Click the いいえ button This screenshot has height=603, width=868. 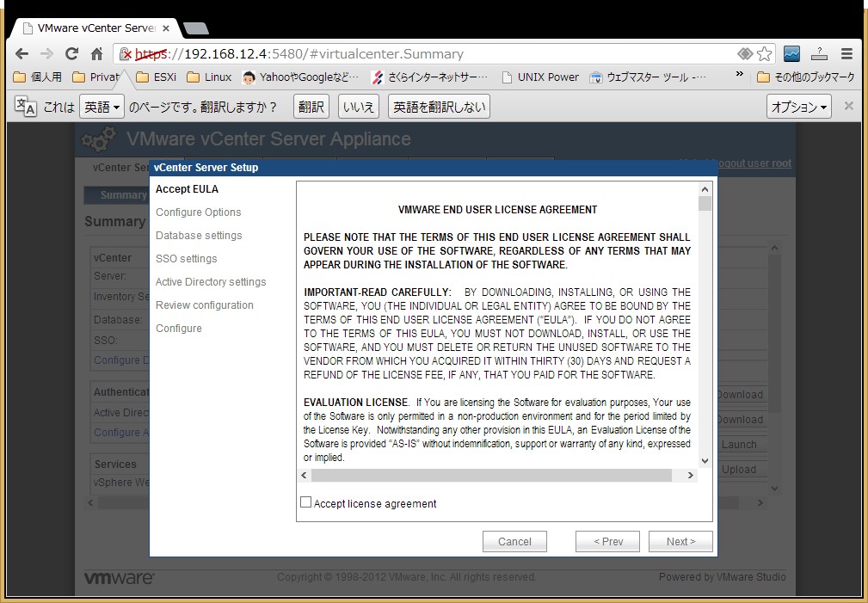358,107
